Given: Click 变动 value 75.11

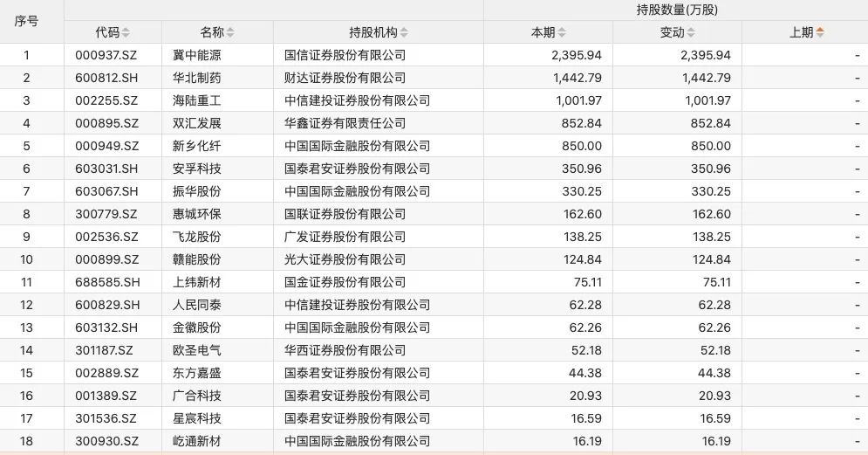Looking at the screenshot, I should 717,283.
